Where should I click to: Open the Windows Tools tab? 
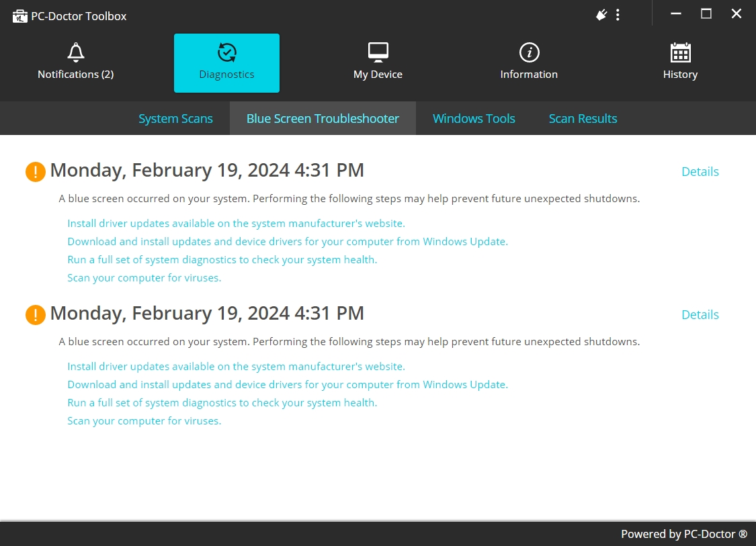474,119
